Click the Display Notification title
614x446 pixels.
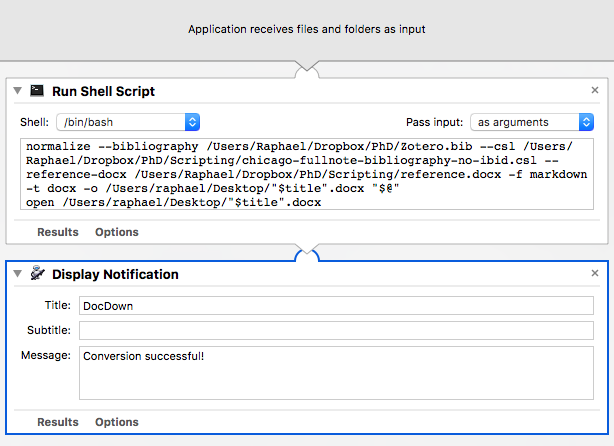click(115, 274)
